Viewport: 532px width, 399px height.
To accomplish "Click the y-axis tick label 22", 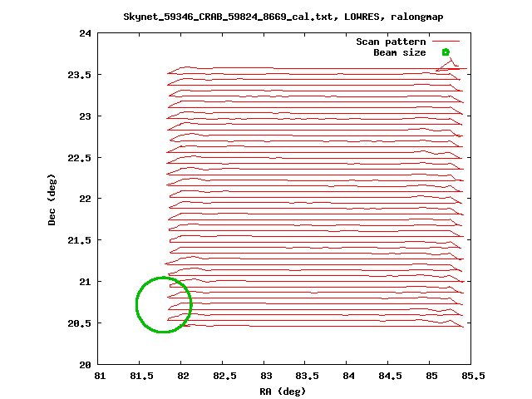I will click(85, 199).
